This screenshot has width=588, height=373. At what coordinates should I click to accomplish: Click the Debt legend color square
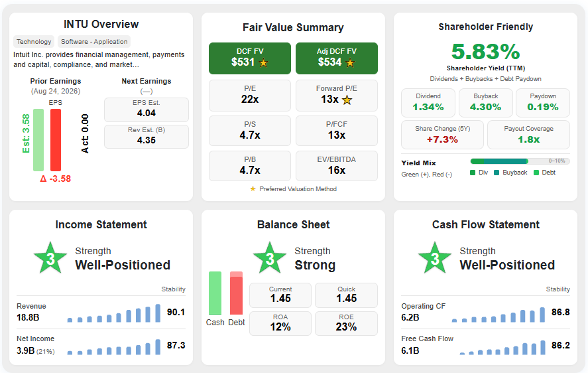click(x=536, y=173)
